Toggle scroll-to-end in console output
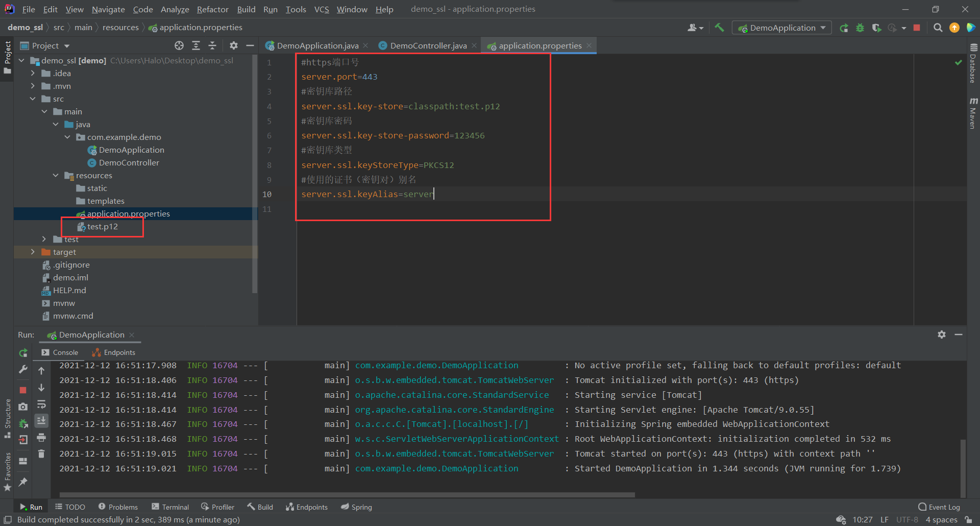Image resolution: width=980 pixels, height=526 pixels. (x=41, y=421)
